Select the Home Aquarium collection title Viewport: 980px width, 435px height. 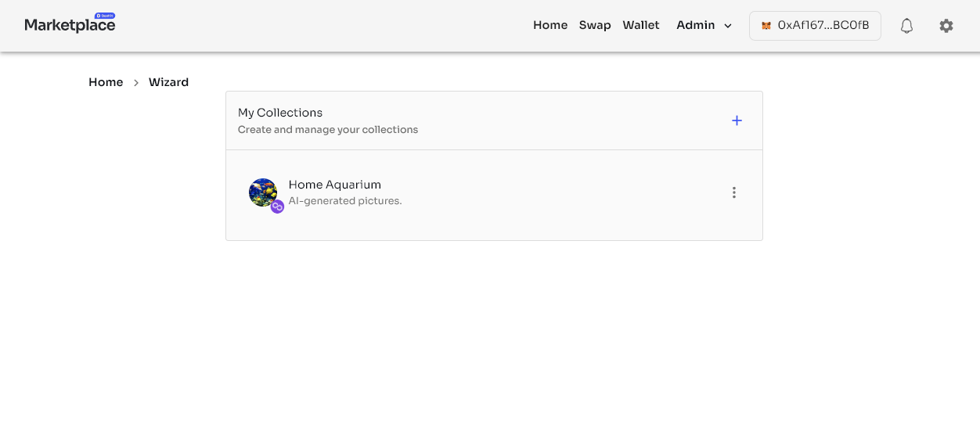334,185
